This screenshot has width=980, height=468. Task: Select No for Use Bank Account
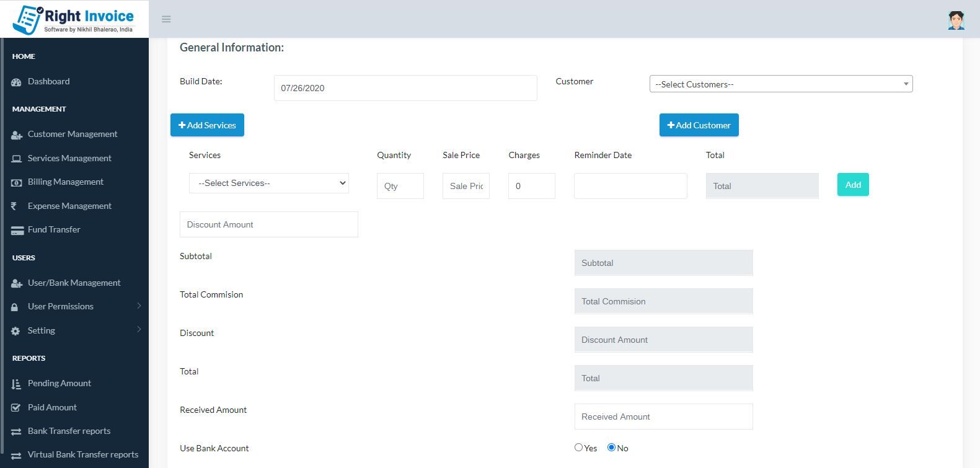(x=611, y=448)
